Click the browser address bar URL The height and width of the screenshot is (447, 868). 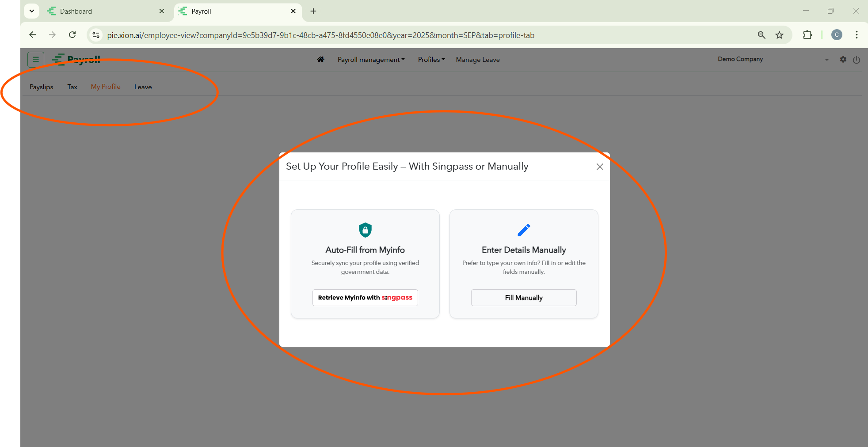click(x=320, y=35)
